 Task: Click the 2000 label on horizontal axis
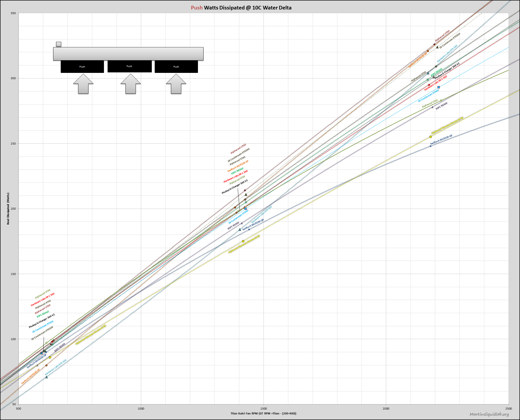coord(386,409)
